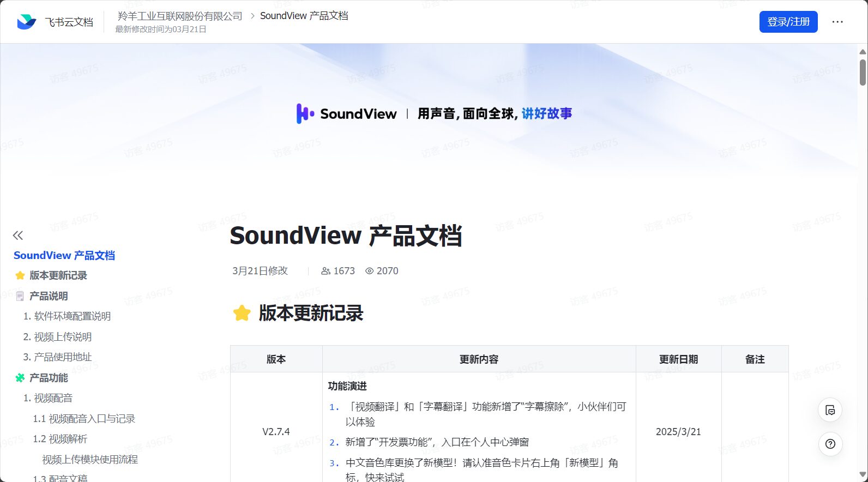Open 1. 视频配音 outline entry
The image size is (868, 482).
48,398
